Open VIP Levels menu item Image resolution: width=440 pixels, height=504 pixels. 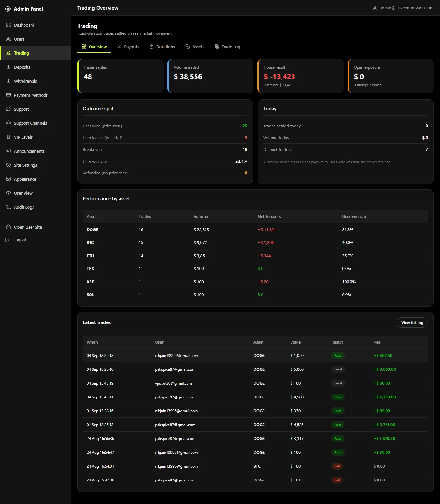coord(35,137)
